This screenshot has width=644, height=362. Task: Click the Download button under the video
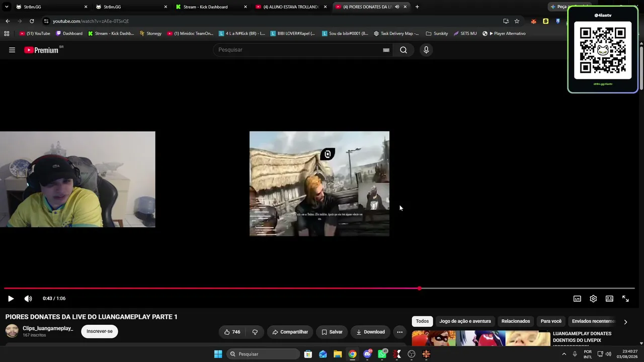click(x=370, y=332)
